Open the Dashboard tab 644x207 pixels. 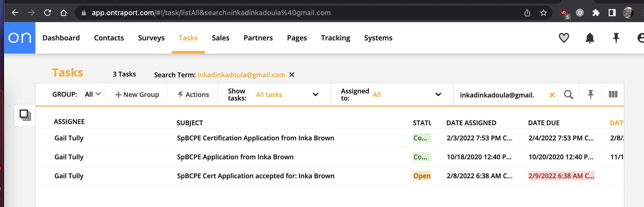point(61,38)
